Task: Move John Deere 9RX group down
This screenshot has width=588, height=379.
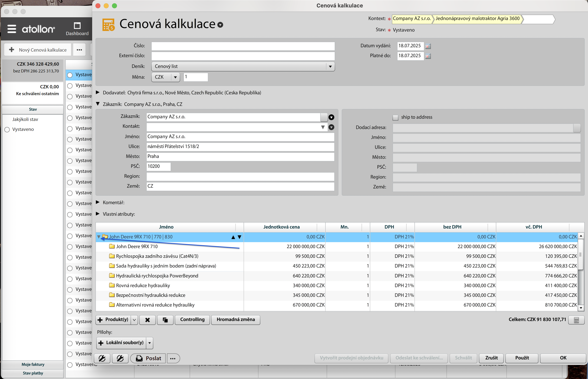Action: pos(239,237)
